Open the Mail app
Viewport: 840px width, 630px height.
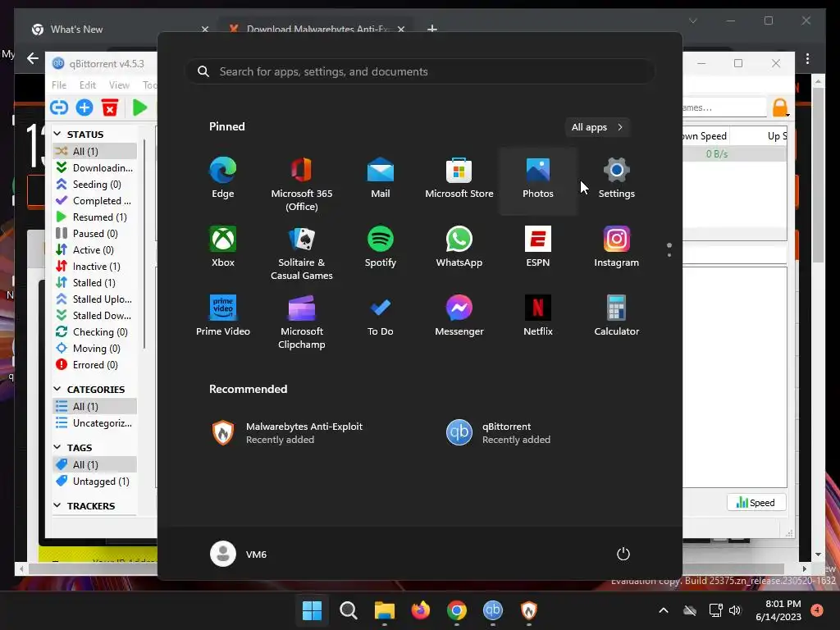381,178
